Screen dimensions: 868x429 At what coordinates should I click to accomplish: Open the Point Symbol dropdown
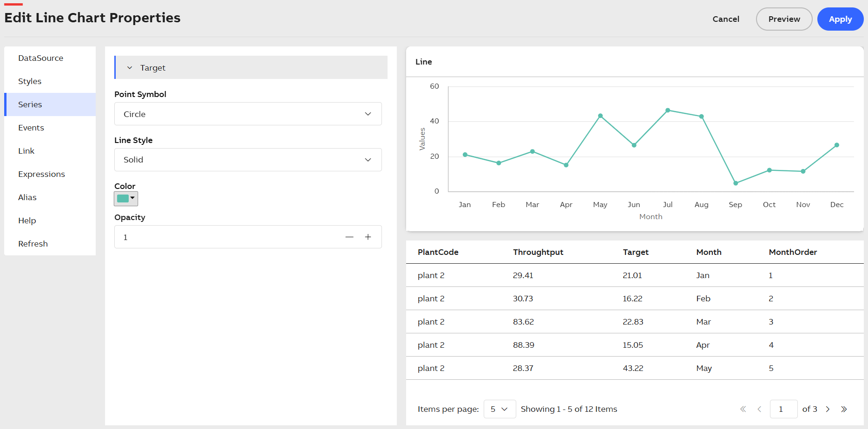248,114
